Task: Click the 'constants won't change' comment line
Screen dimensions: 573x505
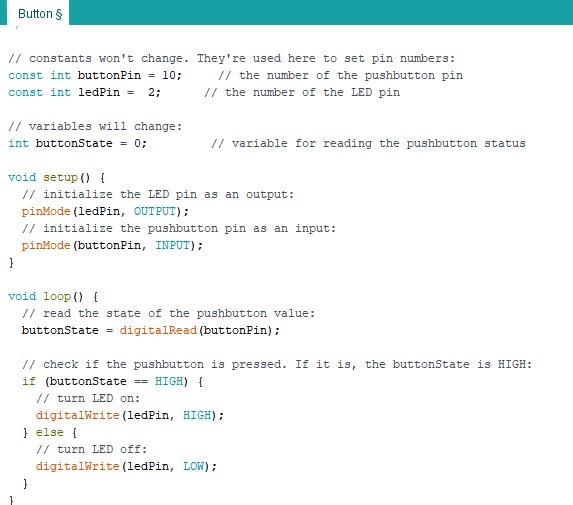Action: point(232,58)
